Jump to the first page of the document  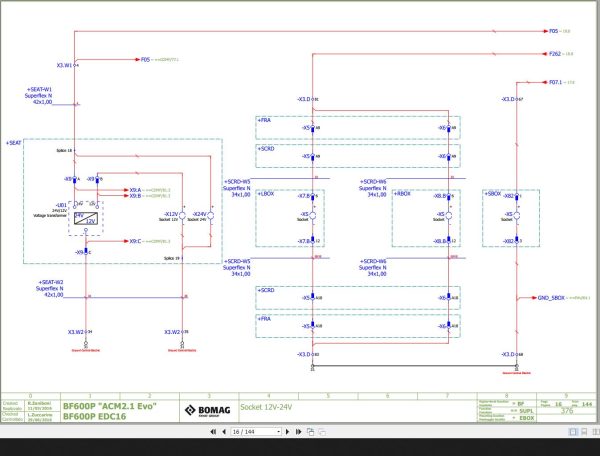pos(213,432)
